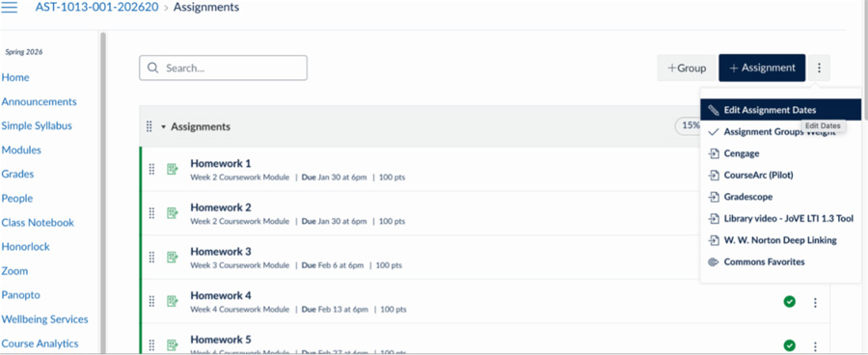Open the AST-1013-001-202620 course breadcrumb
This screenshot has height=355, width=868.
coord(96,7)
